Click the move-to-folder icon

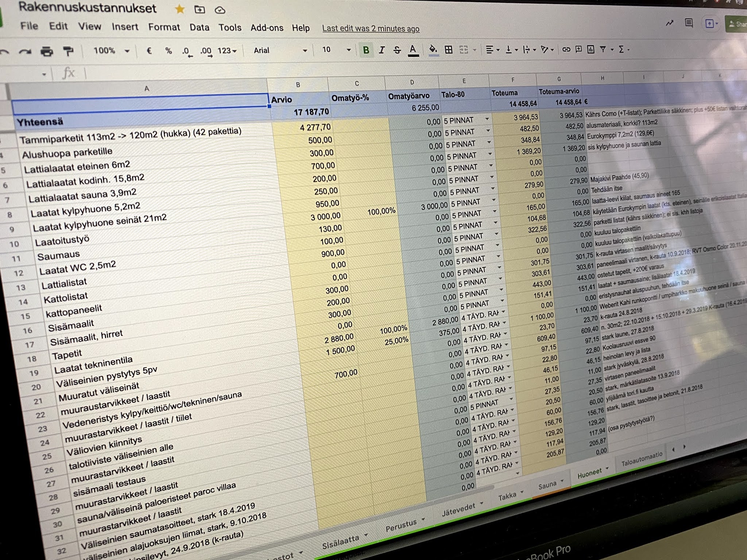point(200,9)
